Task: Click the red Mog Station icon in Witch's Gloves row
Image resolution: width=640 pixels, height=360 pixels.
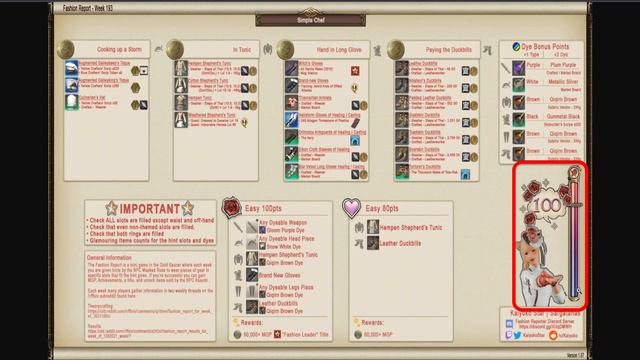Action: coord(355,71)
